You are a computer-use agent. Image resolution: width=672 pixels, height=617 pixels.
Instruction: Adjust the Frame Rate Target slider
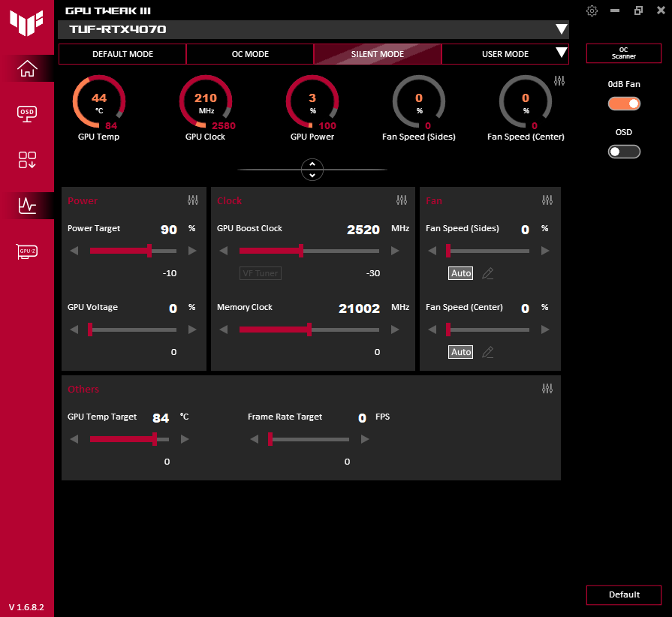click(x=309, y=439)
